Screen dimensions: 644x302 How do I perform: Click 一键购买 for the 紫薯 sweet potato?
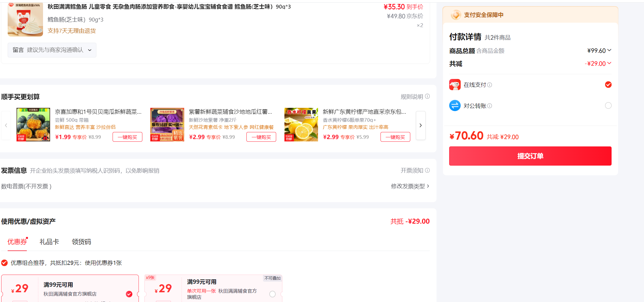tap(261, 137)
